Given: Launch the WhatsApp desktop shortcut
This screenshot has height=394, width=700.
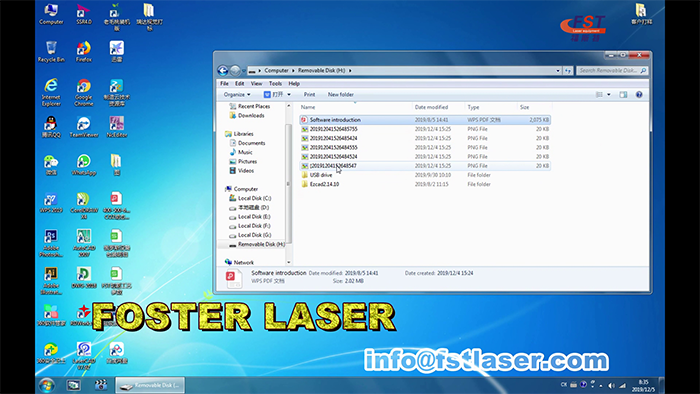Looking at the screenshot, I should [83, 165].
